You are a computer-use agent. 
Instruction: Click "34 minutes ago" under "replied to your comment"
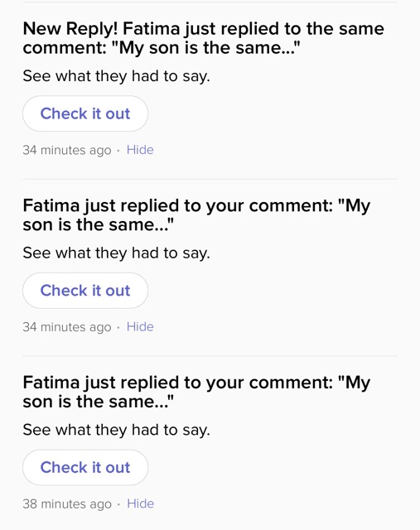coord(67,327)
